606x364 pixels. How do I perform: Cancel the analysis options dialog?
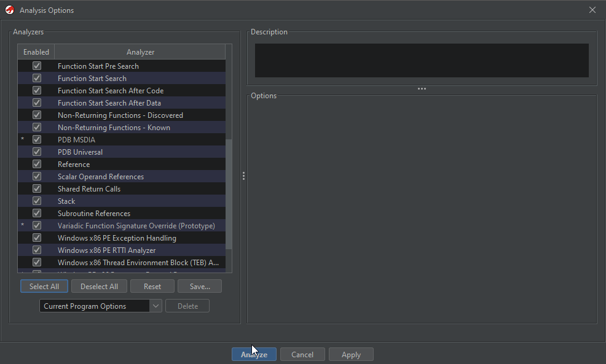(302, 355)
